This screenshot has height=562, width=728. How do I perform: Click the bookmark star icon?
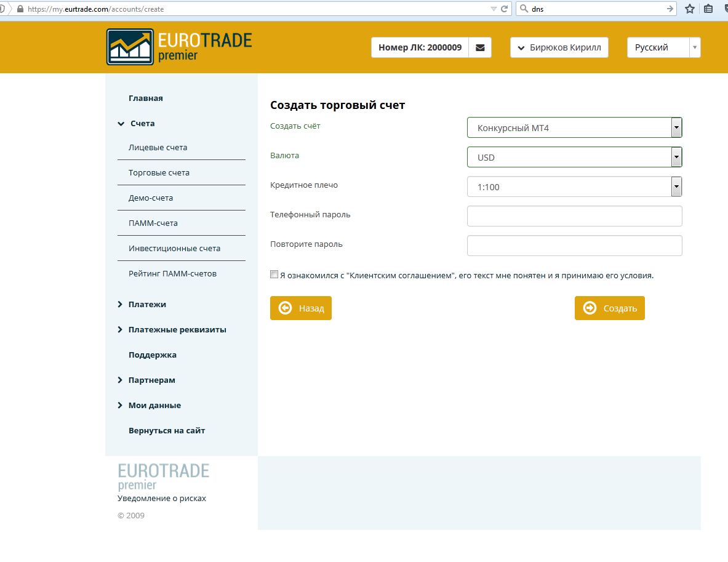(x=690, y=9)
